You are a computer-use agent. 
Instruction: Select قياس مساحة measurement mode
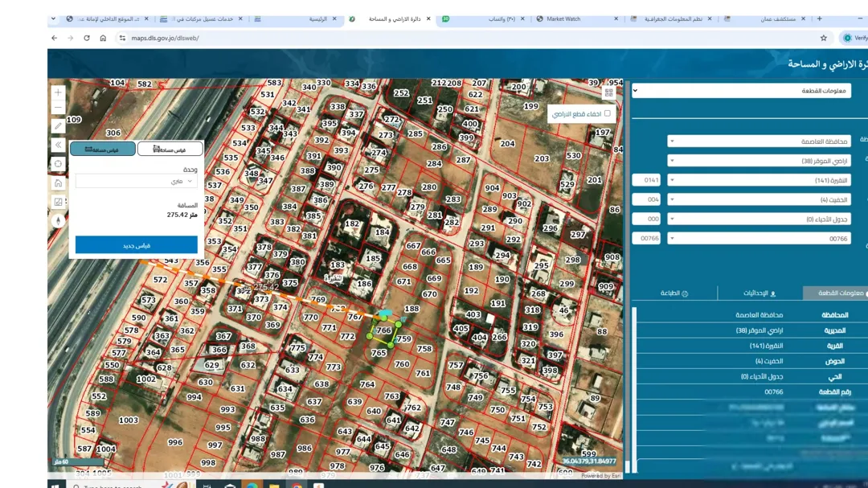click(x=170, y=149)
